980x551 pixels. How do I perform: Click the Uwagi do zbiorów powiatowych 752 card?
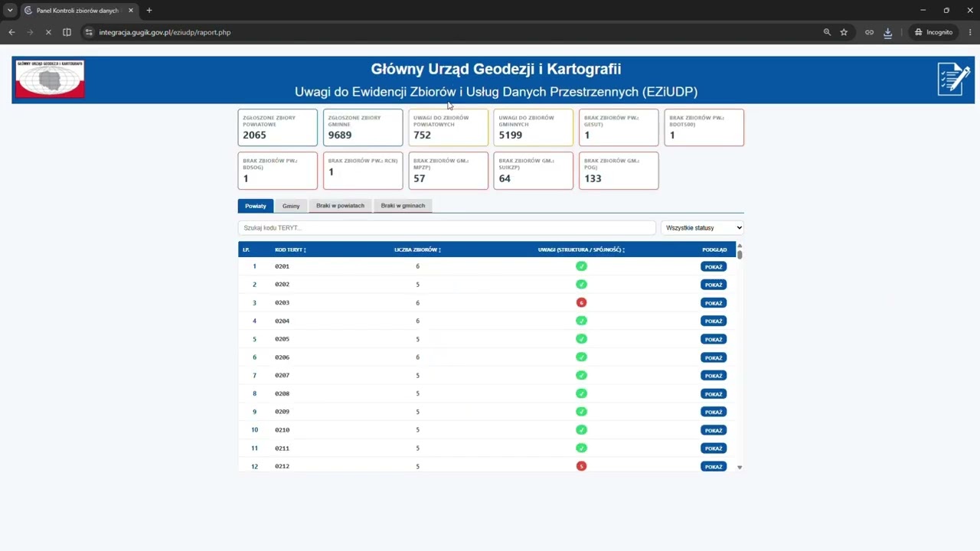[448, 128]
